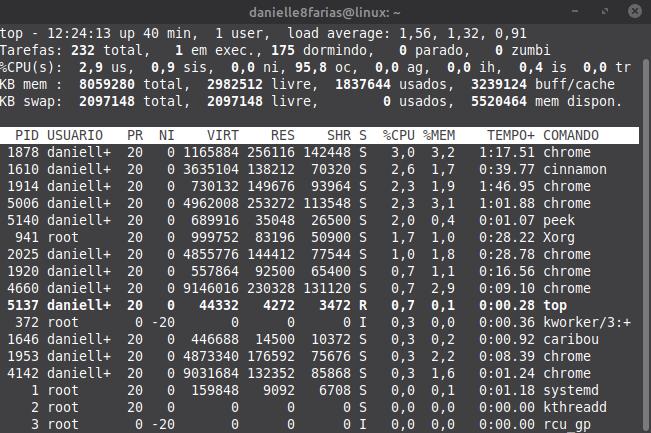Click the PID column header
This screenshot has width=651, height=433.
coord(27,135)
